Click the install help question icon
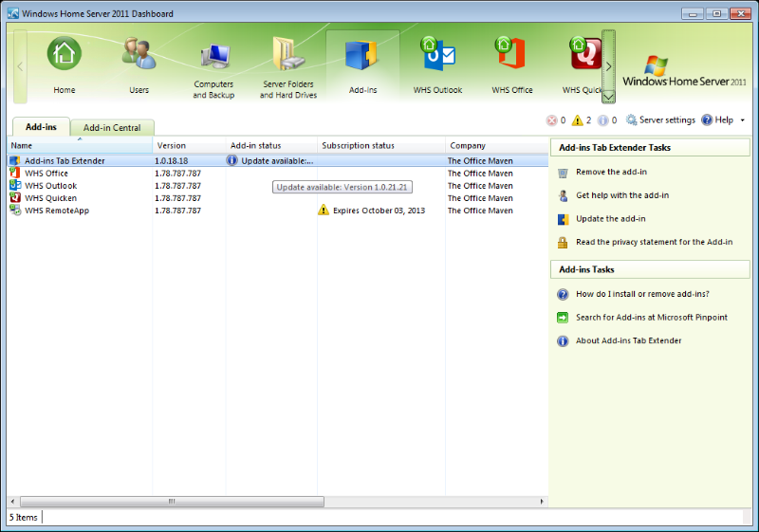Image resolution: width=759 pixels, height=532 pixels. [563, 295]
